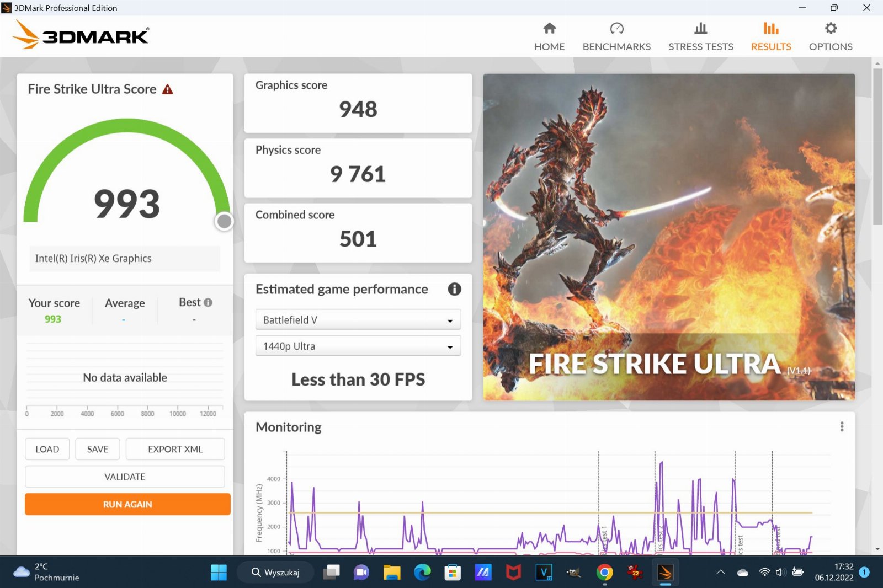This screenshot has width=883, height=588.
Task: Open the weather widget showing 2°C
Action: 47,572
